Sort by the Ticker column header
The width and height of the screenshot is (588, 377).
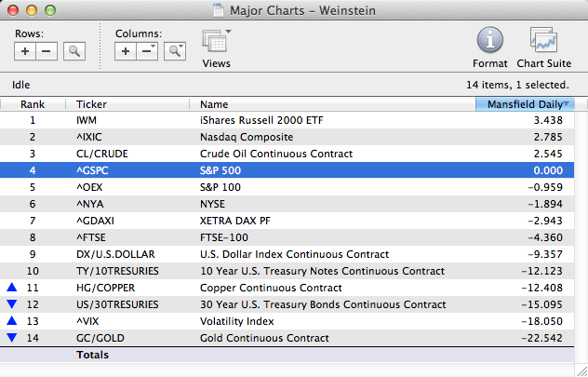(x=91, y=104)
